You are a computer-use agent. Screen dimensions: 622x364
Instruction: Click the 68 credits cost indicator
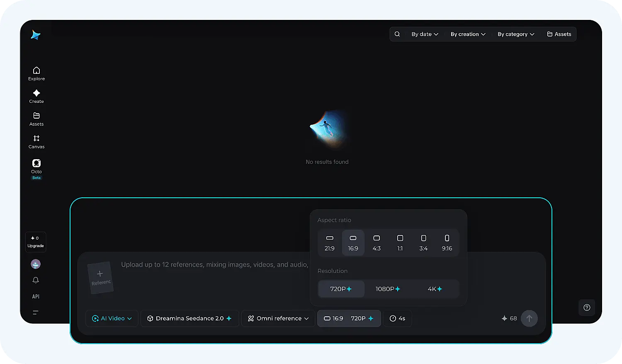click(x=509, y=318)
